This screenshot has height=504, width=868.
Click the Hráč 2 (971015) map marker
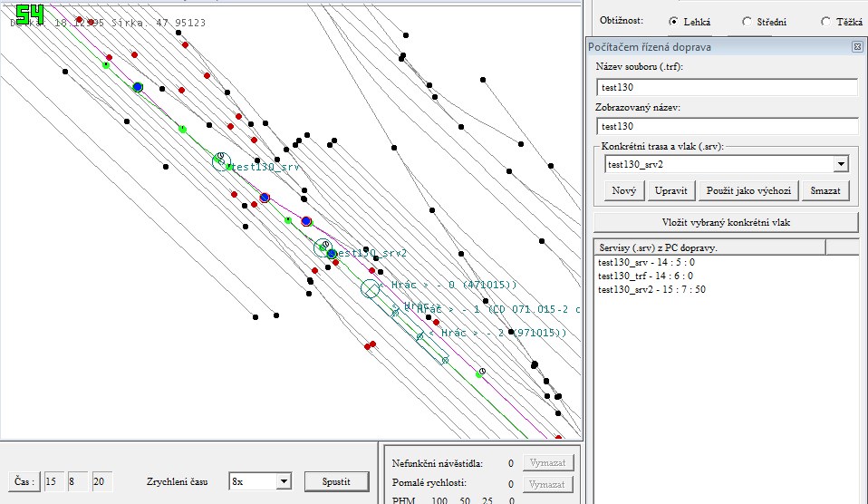click(420, 336)
